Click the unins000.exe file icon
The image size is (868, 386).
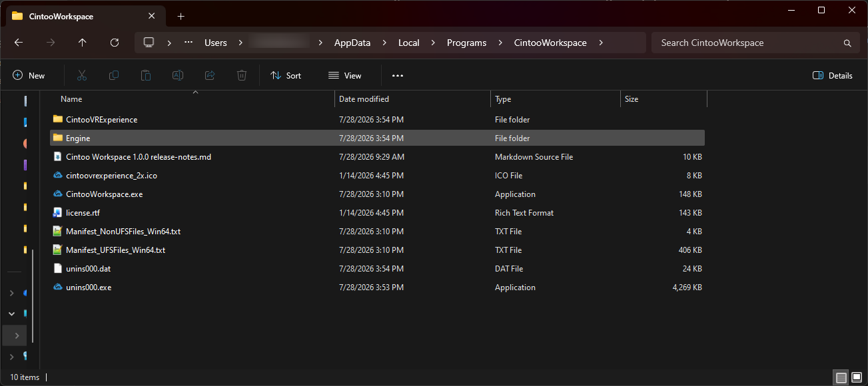coord(57,288)
